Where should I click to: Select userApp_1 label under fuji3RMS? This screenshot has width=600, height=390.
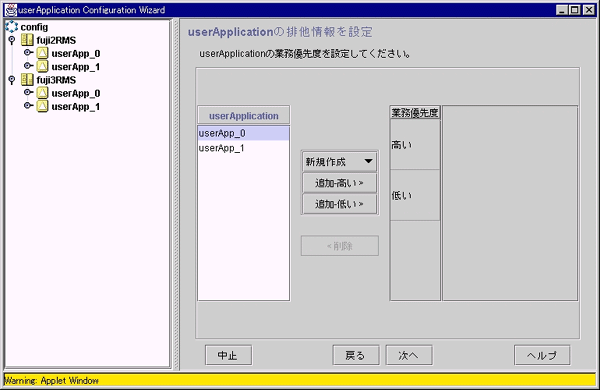coord(76,107)
